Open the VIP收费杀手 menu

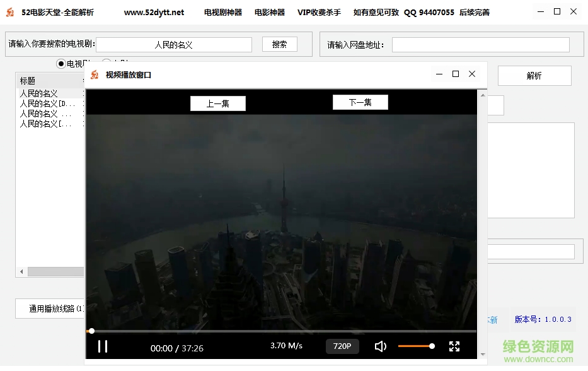tap(319, 12)
